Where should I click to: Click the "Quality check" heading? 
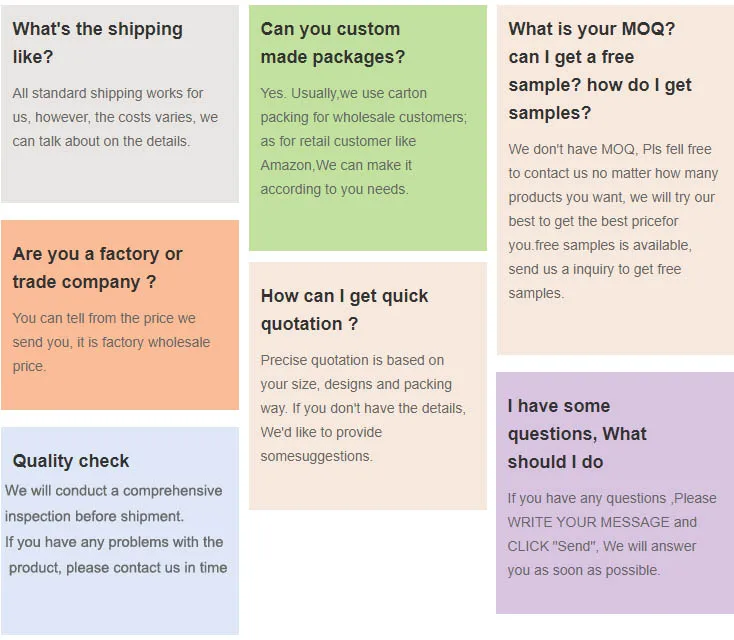71,461
